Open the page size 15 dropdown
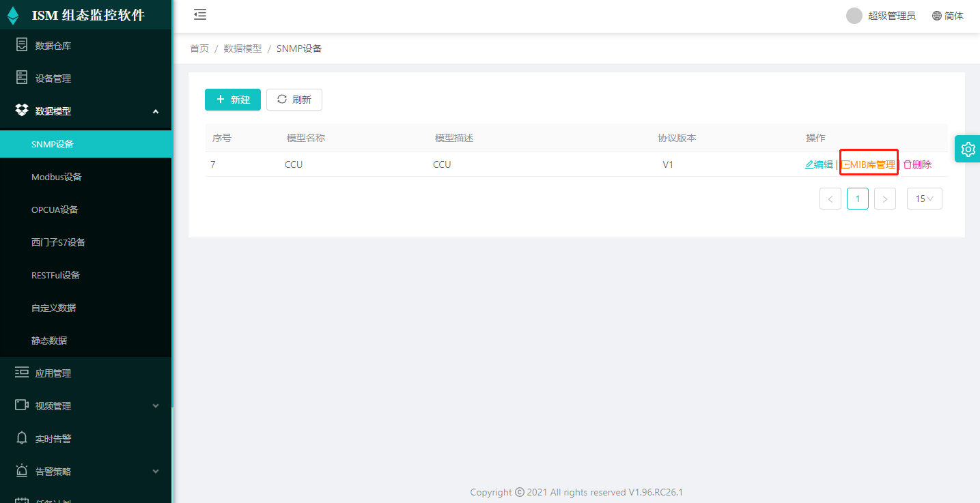 (924, 199)
